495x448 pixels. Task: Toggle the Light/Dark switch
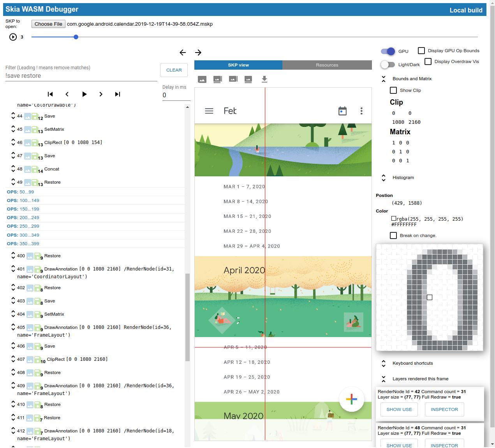click(388, 65)
